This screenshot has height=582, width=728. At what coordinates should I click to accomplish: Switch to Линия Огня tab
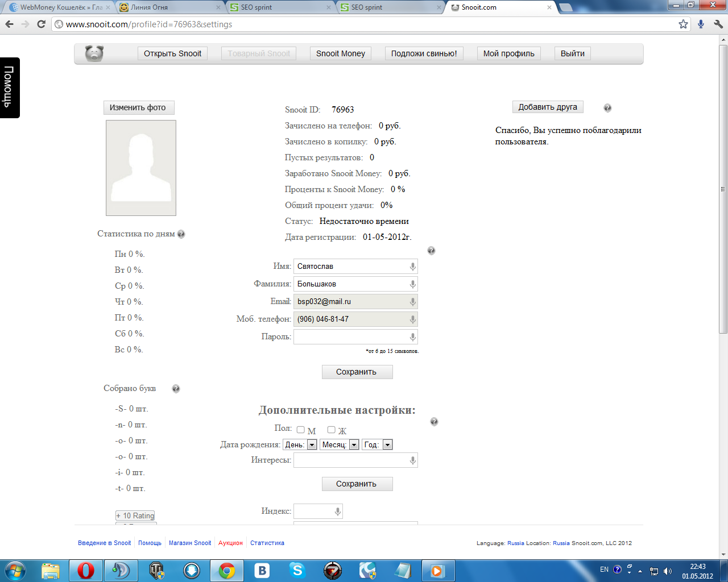(x=171, y=7)
